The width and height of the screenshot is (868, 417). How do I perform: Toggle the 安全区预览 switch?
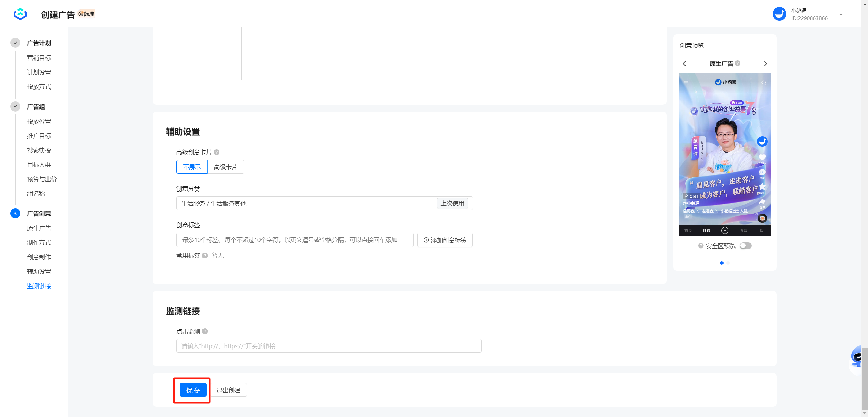[x=746, y=246]
